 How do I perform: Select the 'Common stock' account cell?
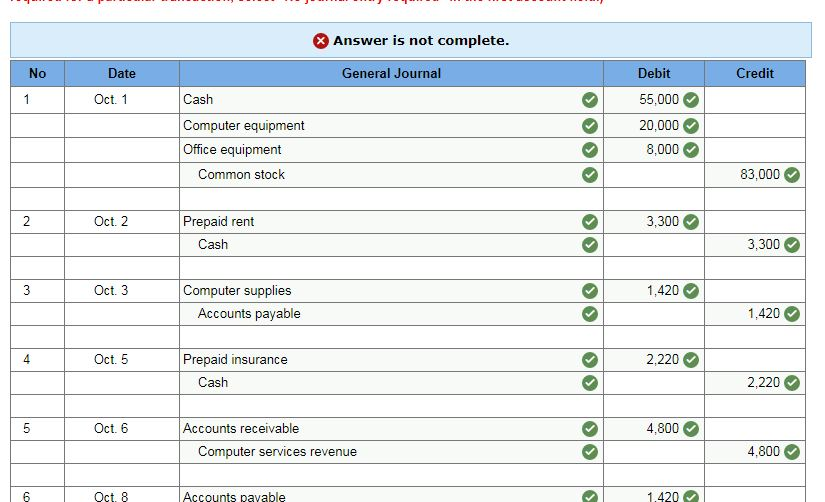[391, 175]
